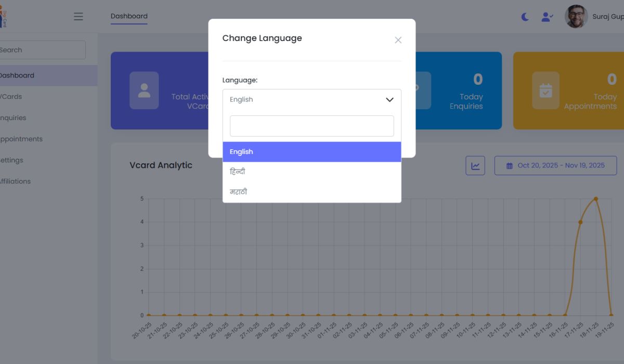Screen dimensions: 624x364
Task: Click the calendar icon on Today Appointments card
Action: [x=545, y=90]
